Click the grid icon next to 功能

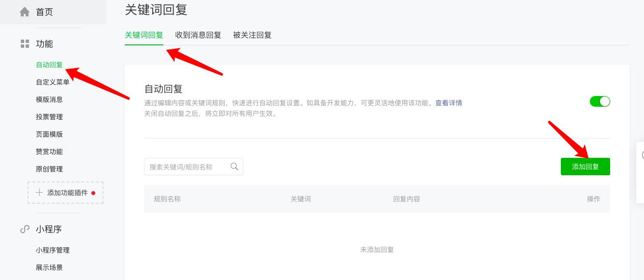25,44
